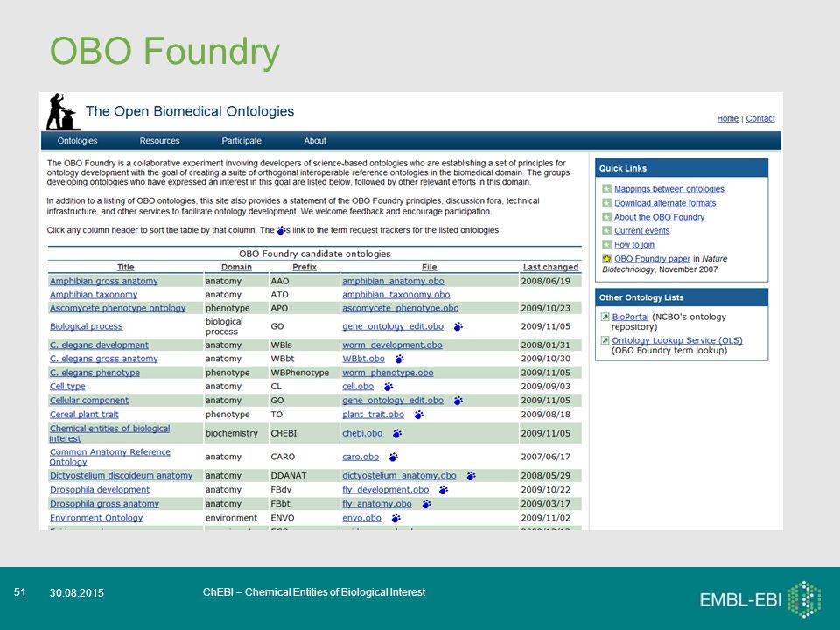Image resolution: width=840 pixels, height=630 pixels.
Task: Click green star icon beside Download alternate formats
Action: [606, 203]
